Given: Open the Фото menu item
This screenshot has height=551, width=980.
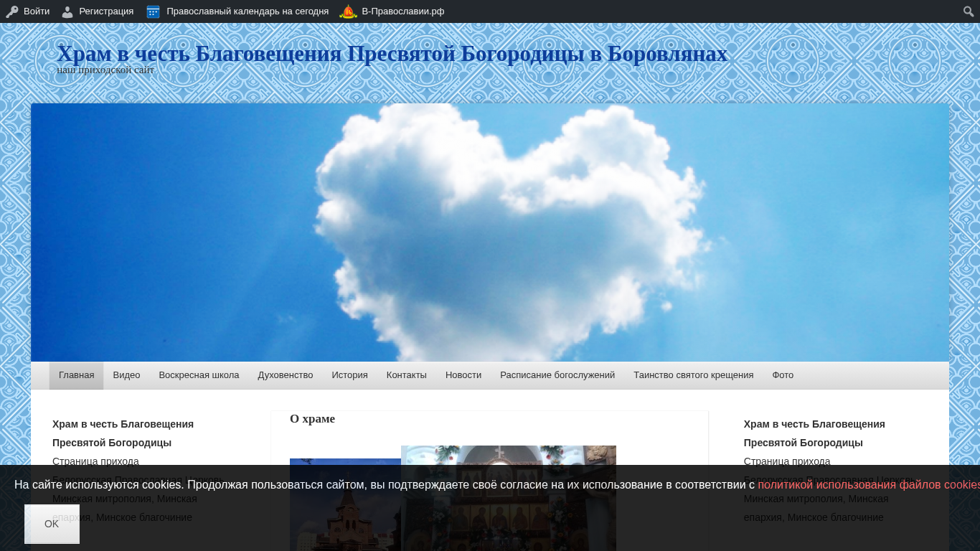Looking at the screenshot, I should click(x=783, y=375).
